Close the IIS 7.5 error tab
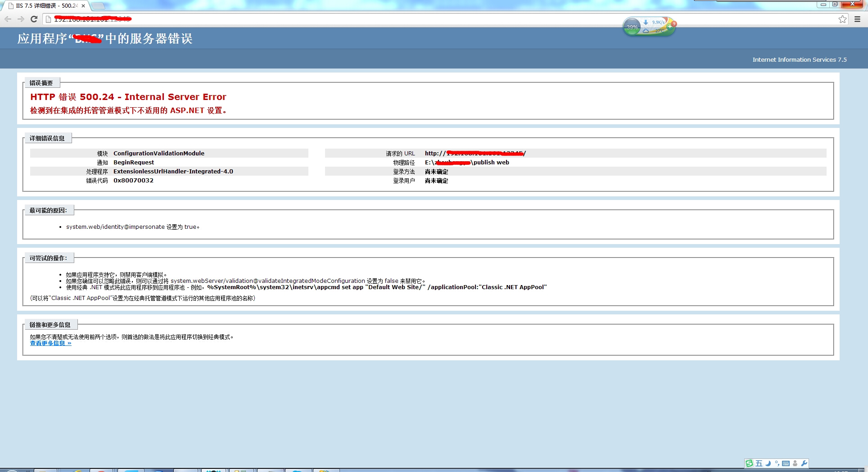The height and width of the screenshot is (472, 868). [83, 6]
